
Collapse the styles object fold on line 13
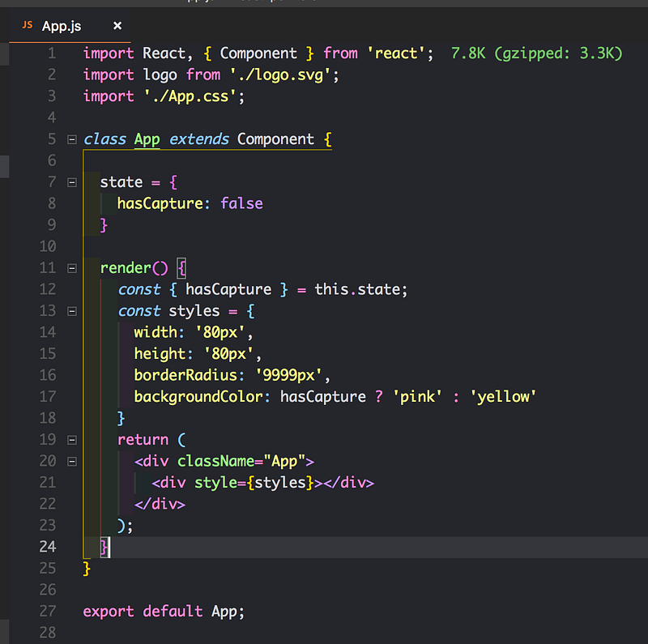[72, 311]
